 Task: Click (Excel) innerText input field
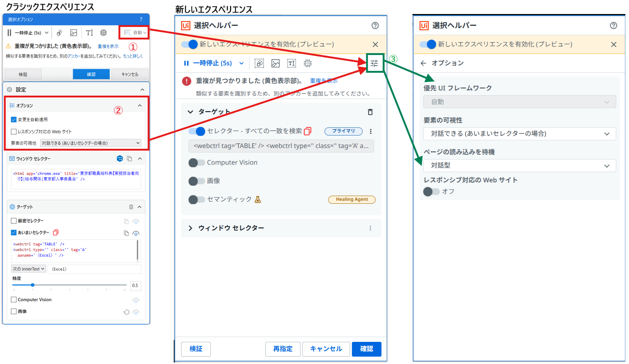tap(94, 269)
